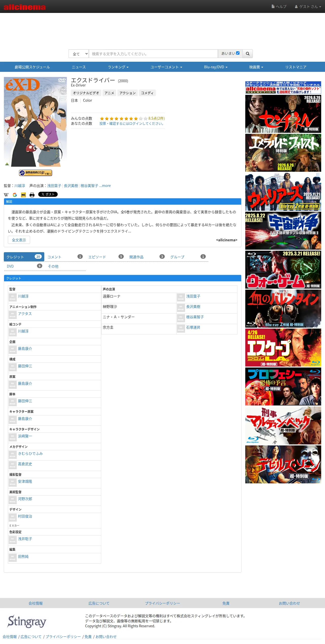Click プライバシーポリシー in the gray footer bar
Screen dimensions: 325x644
coord(162,603)
